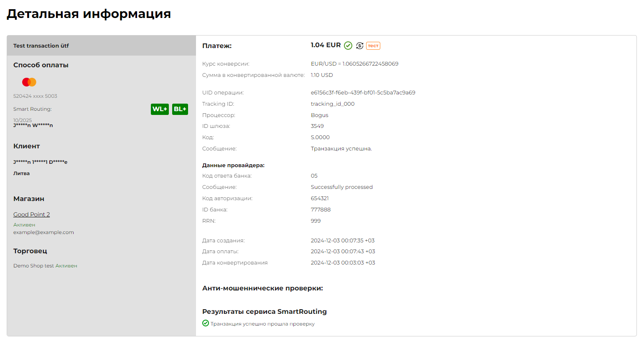Click the UID операции value
The image size is (644, 341).
pos(363,93)
